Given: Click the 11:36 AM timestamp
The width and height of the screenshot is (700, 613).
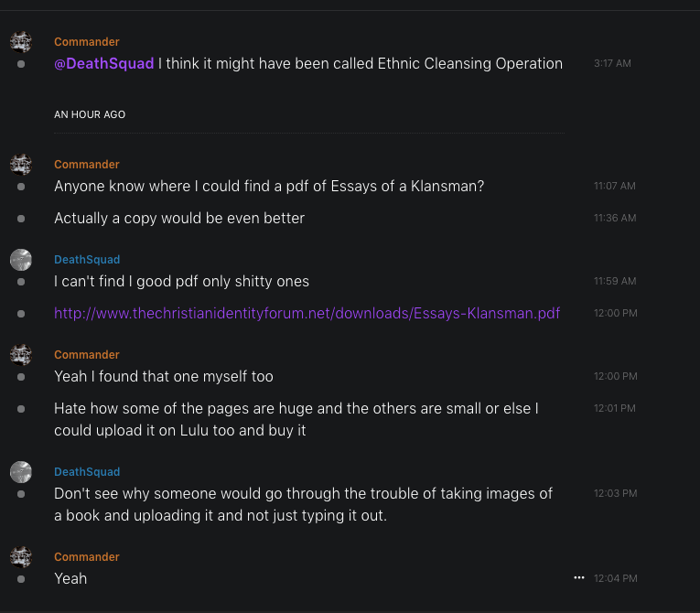Looking at the screenshot, I should click(x=615, y=219).
